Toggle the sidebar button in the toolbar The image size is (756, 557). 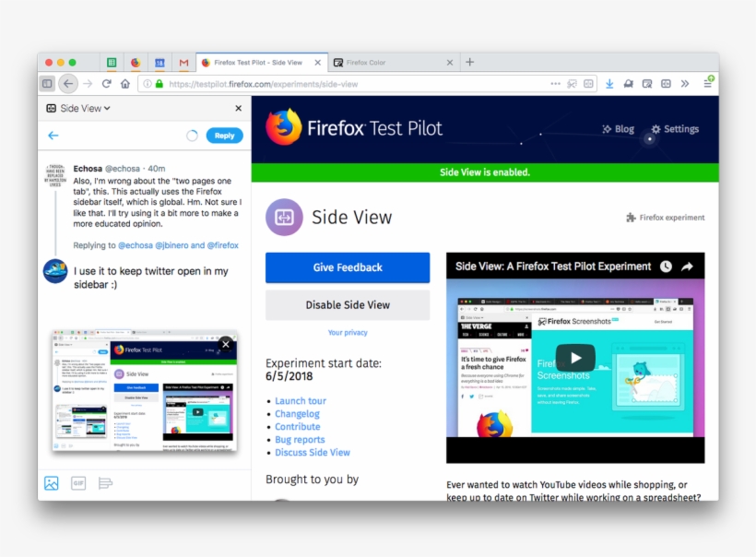click(47, 83)
